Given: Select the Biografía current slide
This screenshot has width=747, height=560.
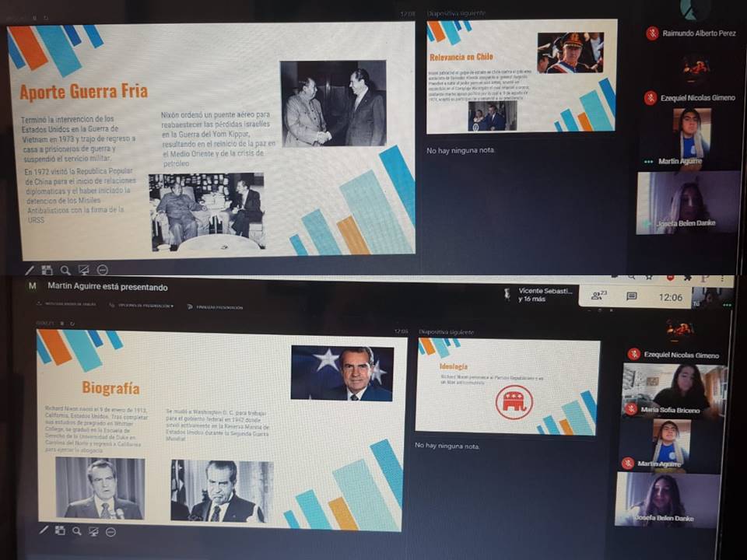Looking at the screenshot, I should tap(222, 429).
